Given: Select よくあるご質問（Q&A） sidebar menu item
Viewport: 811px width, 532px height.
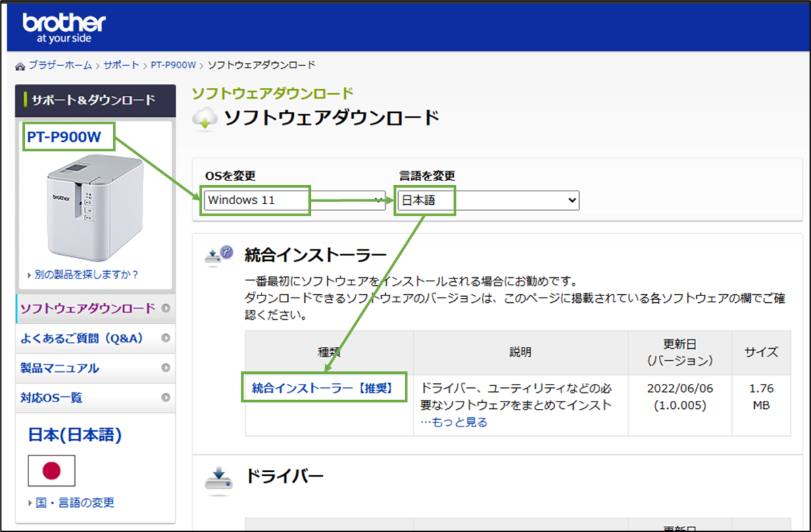Looking at the screenshot, I should [x=94, y=338].
